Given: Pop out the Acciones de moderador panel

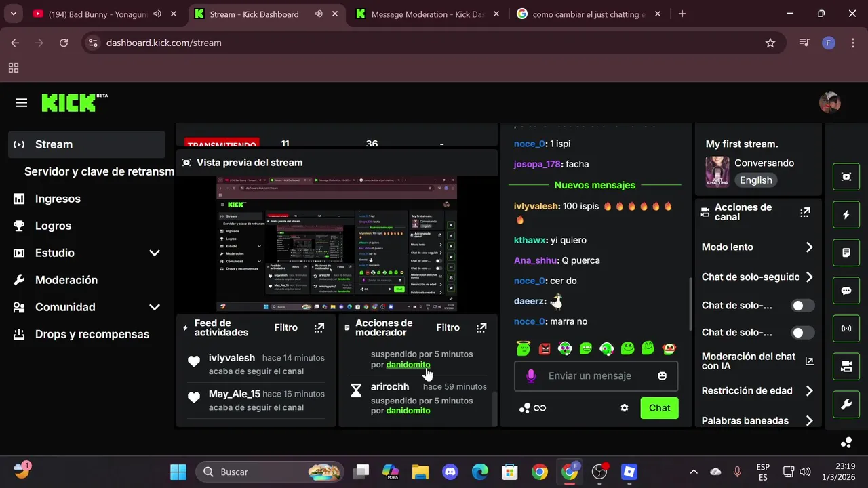Looking at the screenshot, I should (x=481, y=328).
